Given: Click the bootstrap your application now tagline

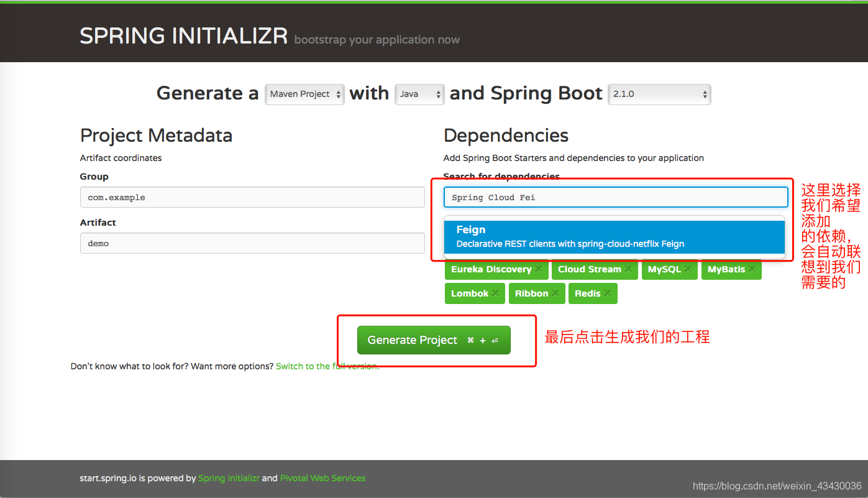Looking at the screenshot, I should 377,40.
